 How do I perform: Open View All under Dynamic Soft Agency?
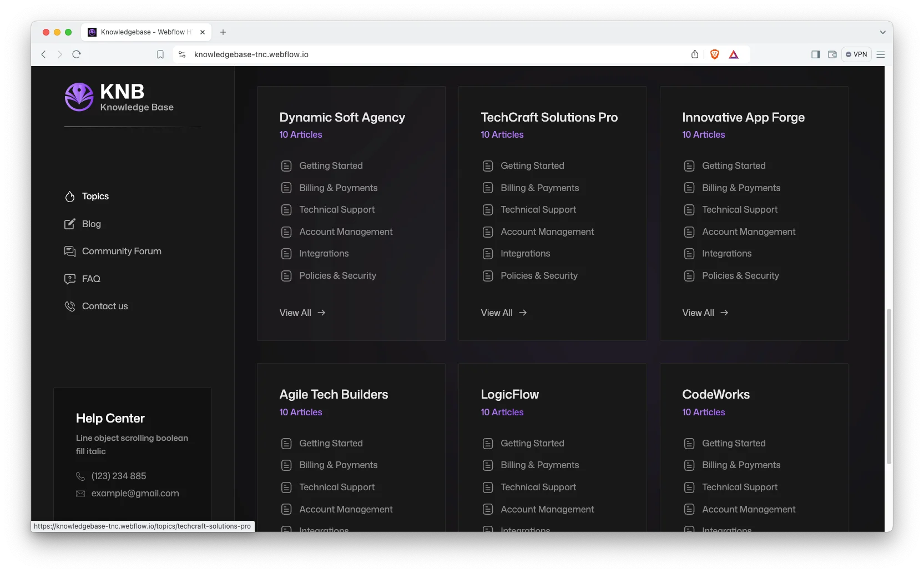(x=302, y=313)
